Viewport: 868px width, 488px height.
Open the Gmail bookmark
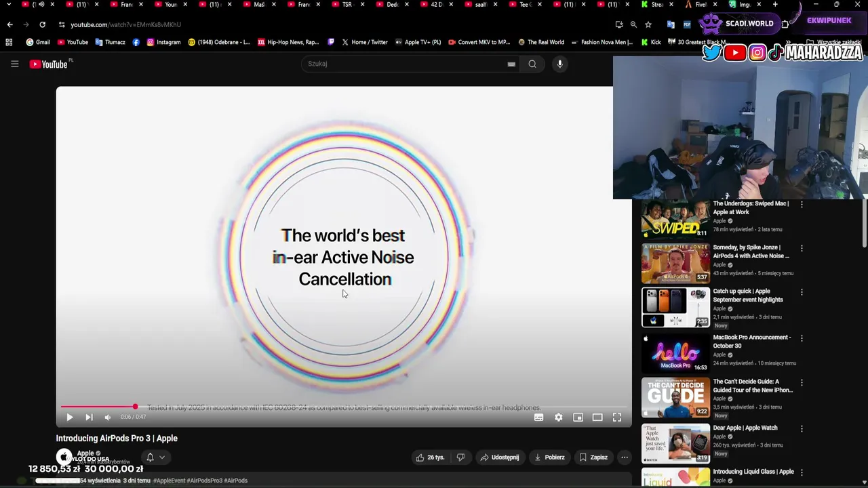coord(38,42)
